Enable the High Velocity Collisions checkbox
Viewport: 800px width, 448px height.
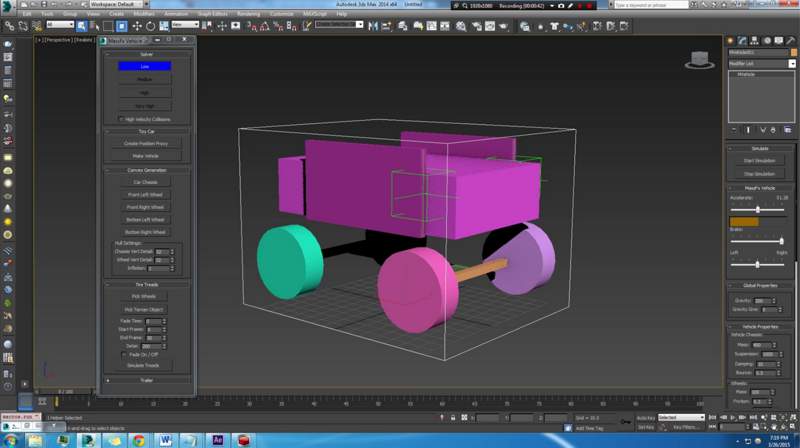click(121, 119)
